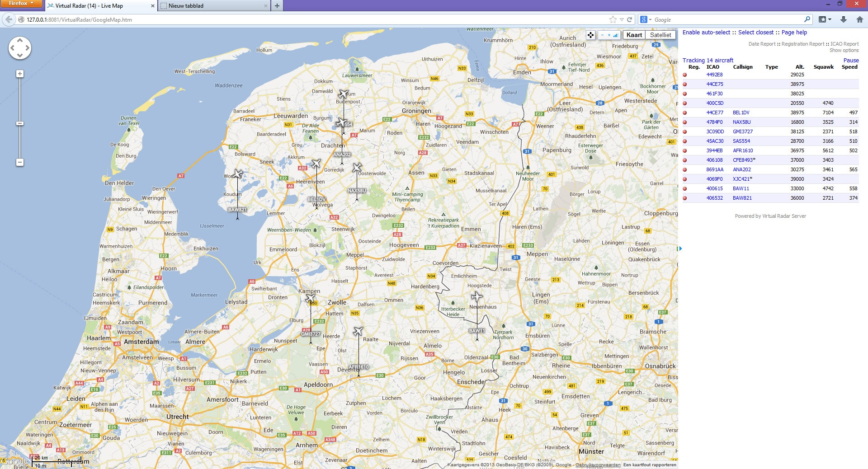Click the Gebruiksvoorwaarden link on the map
868x469 pixels.
[598, 465]
